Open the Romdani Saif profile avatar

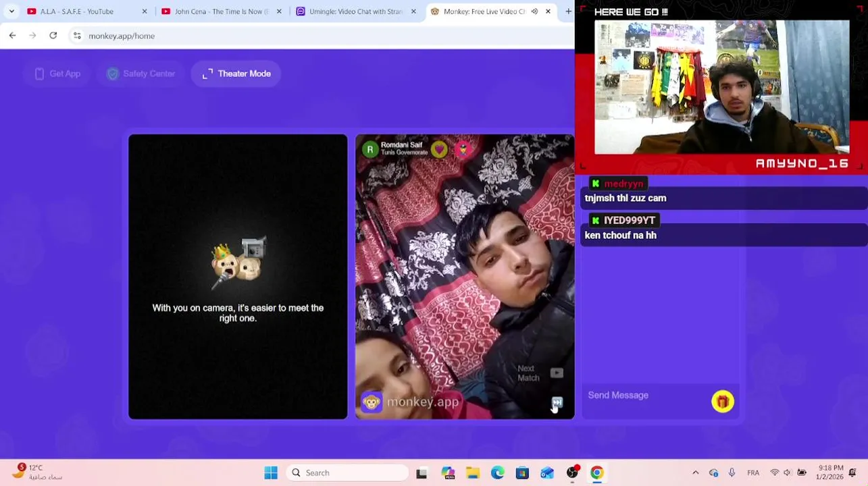(369, 149)
